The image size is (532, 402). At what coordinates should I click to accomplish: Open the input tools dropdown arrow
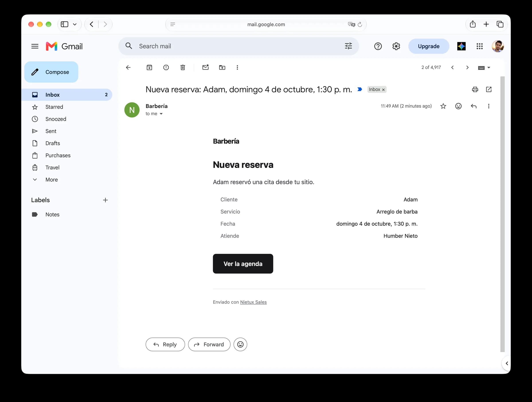point(489,68)
